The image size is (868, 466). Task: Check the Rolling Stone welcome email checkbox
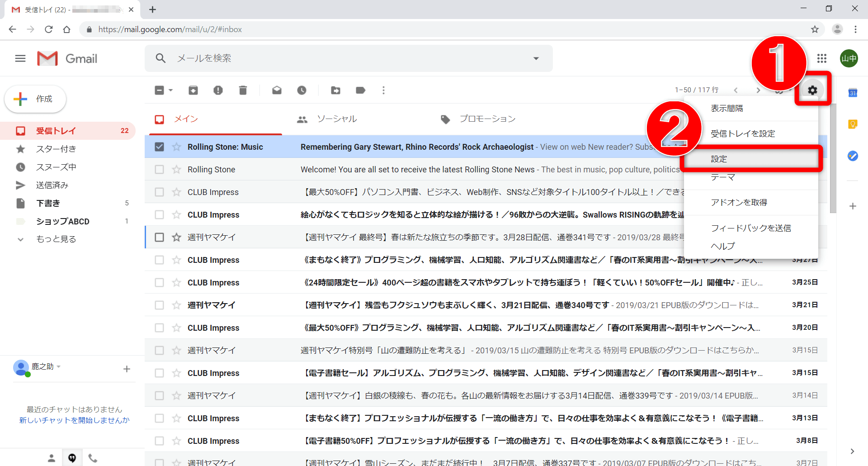159,169
